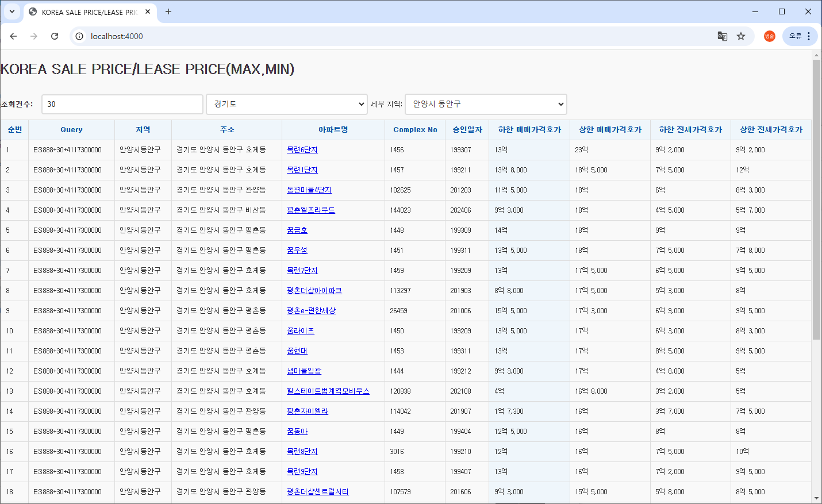Image resolution: width=822 pixels, height=504 pixels.
Task: Select the 1억 7,300 price cell
Action: coord(509,411)
